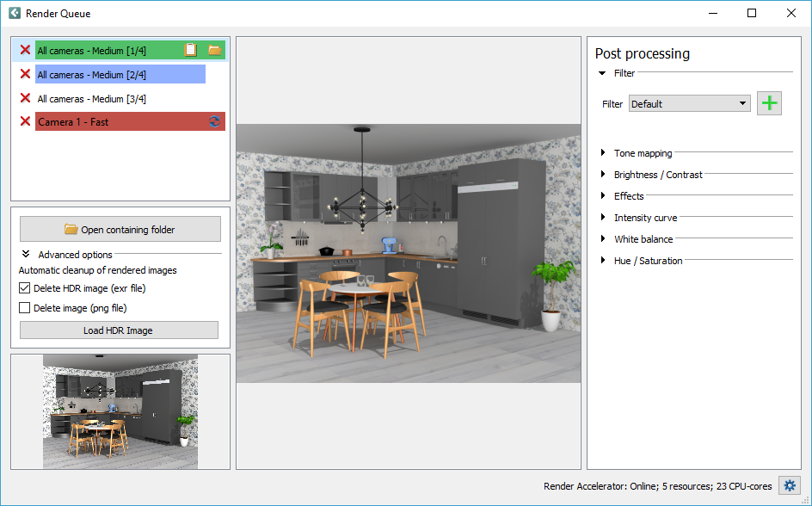Enable Delete HDR image (exr file) checkbox

(x=24, y=288)
